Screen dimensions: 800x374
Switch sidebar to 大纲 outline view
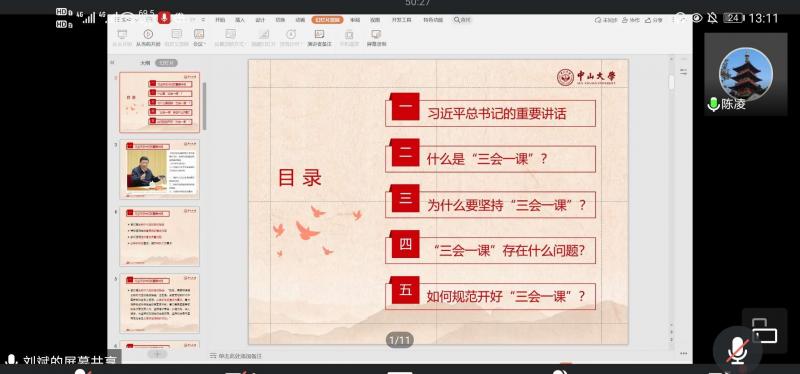(x=145, y=63)
